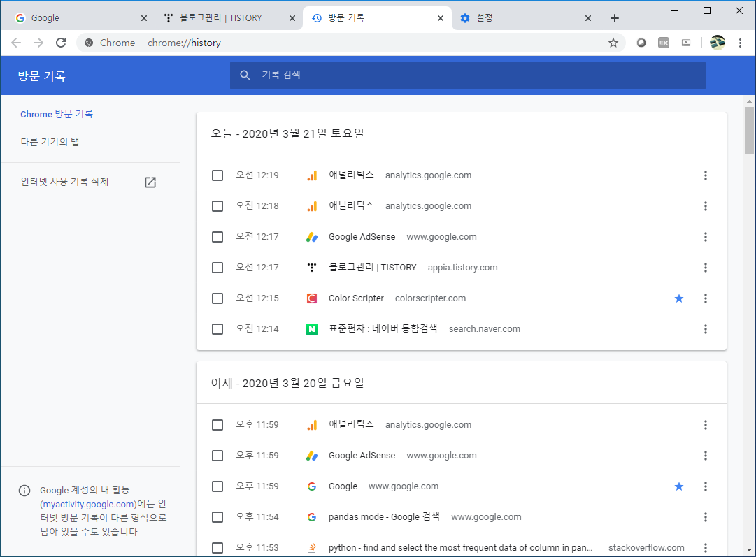The height and width of the screenshot is (557, 756).
Task: Open more actions for 블로그관리 TISTORY entry
Action: [x=706, y=268]
